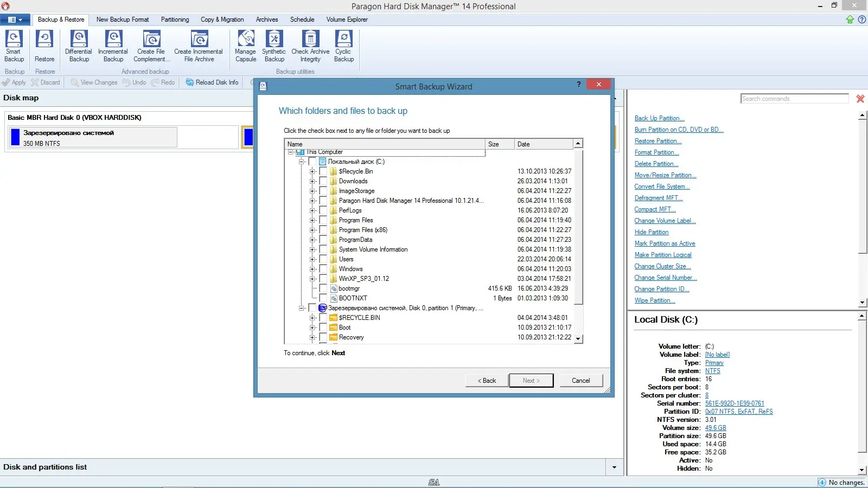Click the Apply toolbar button
The width and height of the screenshot is (868, 488).
point(14,82)
